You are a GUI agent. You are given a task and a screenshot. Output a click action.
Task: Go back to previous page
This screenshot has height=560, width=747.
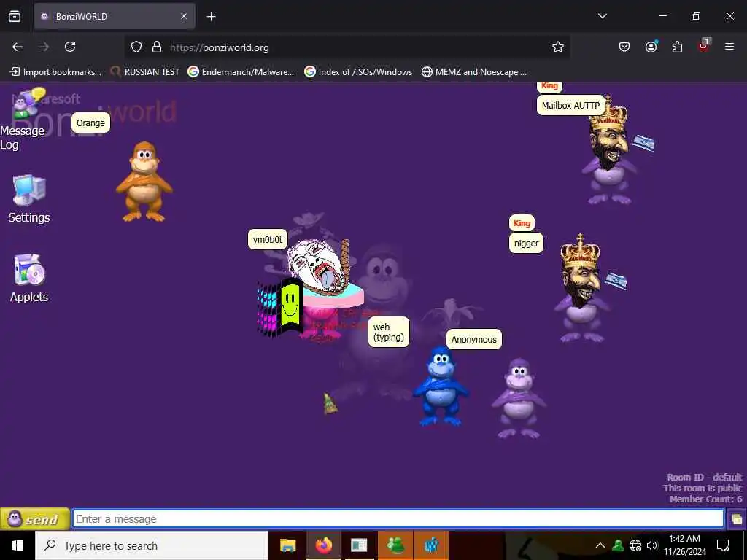pos(18,47)
